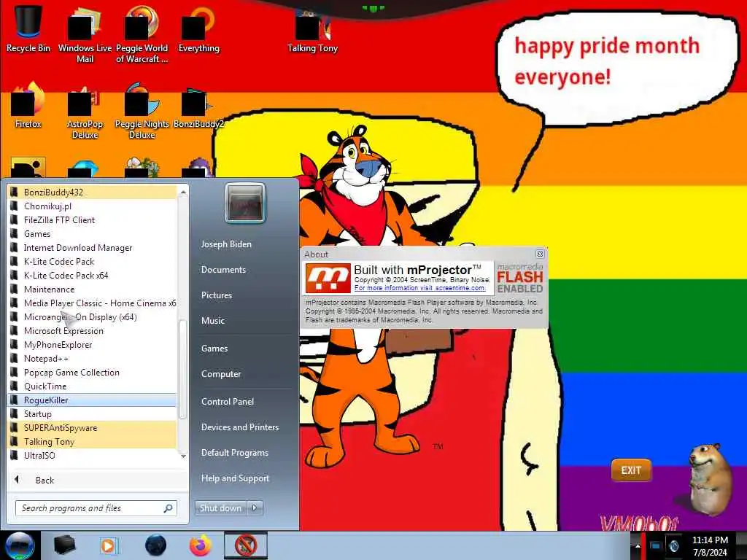Show hidden system tray icons
747x560 pixels.
638,545
